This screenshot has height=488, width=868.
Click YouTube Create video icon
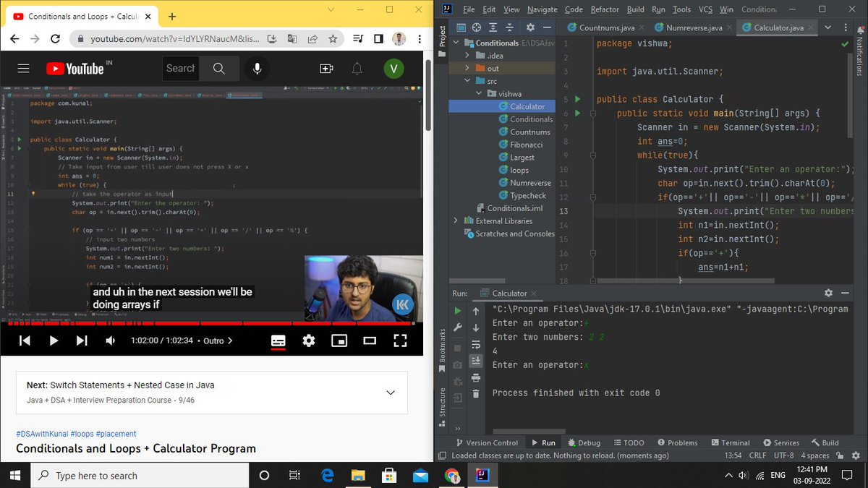click(327, 69)
